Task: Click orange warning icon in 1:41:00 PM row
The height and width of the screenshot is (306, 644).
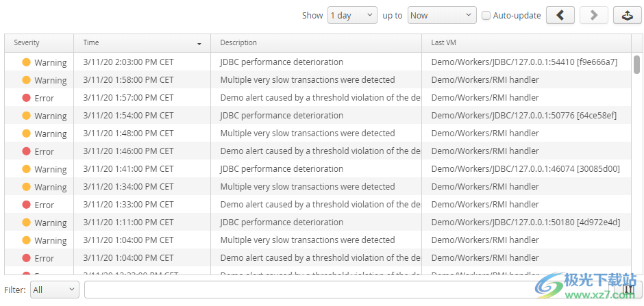Action: [x=26, y=169]
